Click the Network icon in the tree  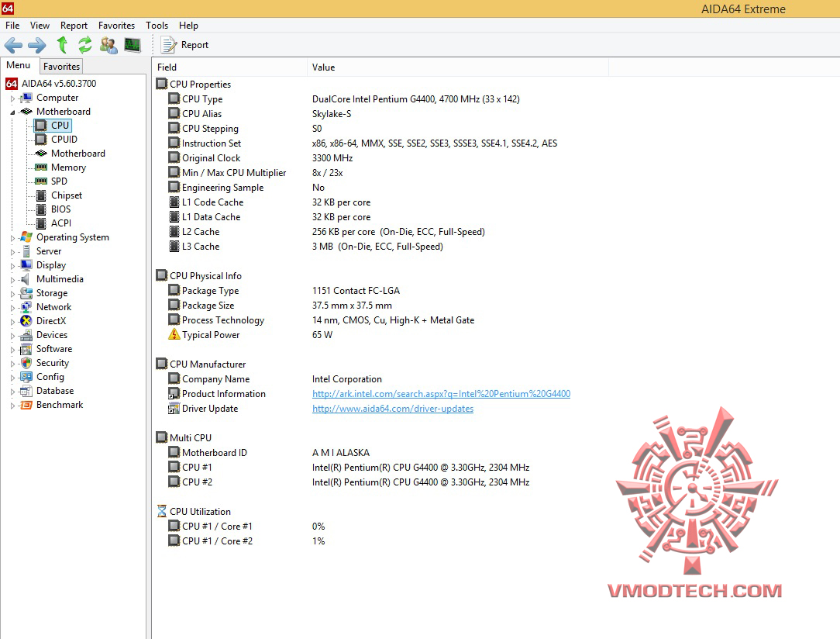26,306
